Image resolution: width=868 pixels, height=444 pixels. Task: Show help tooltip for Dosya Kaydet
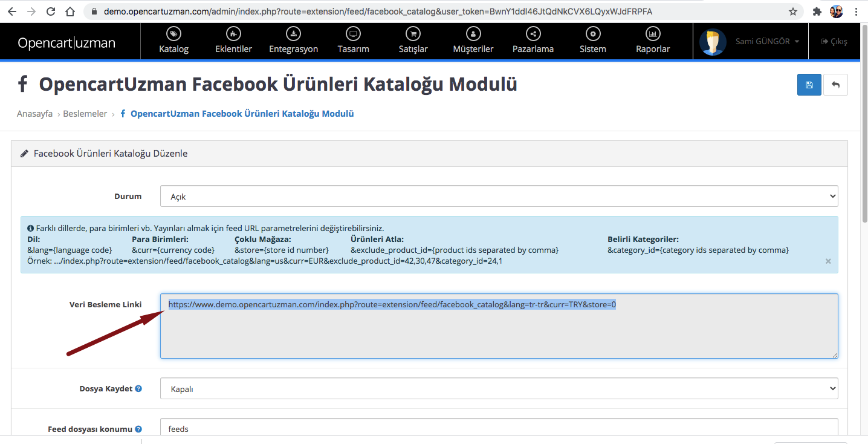[138, 388]
